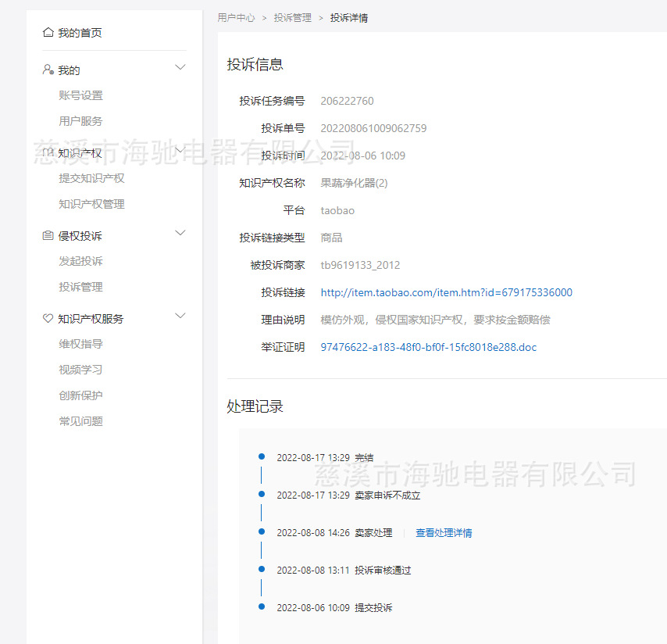
Task: Select 投诉详情 in the breadcrumb
Action: [349, 18]
